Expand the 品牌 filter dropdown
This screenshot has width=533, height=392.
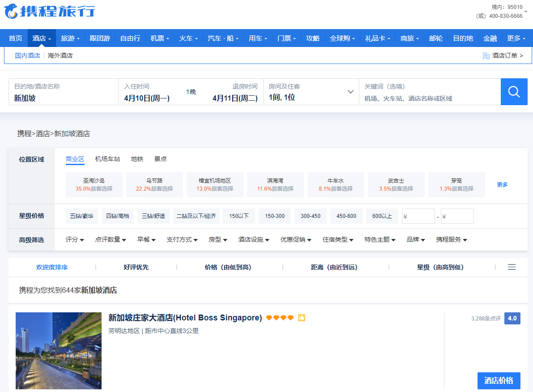[415, 240]
